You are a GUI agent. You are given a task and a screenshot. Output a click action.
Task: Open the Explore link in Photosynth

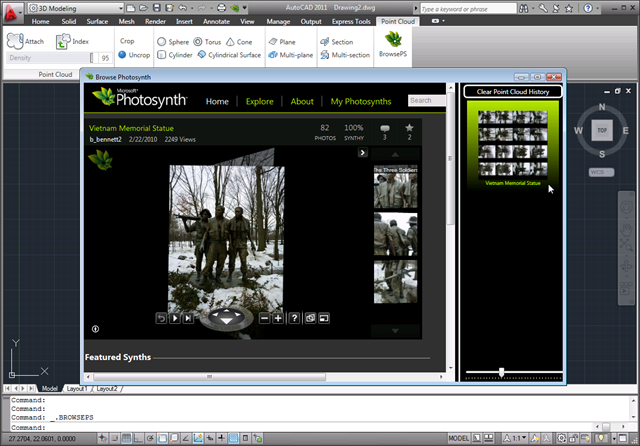(x=259, y=101)
